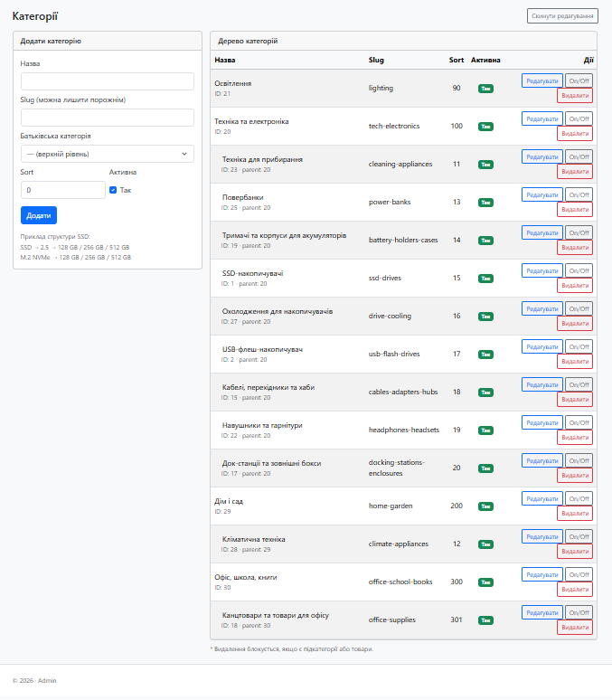Image resolution: width=612 pixels, height=700 pixels.
Task: Delete the Освітлення category
Action: point(575,96)
